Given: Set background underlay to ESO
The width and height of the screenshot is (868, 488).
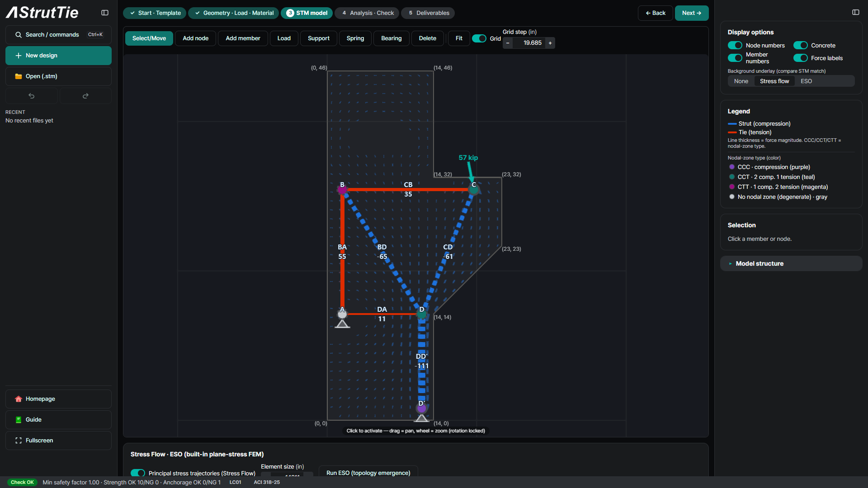Looking at the screenshot, I should (806, 81).
